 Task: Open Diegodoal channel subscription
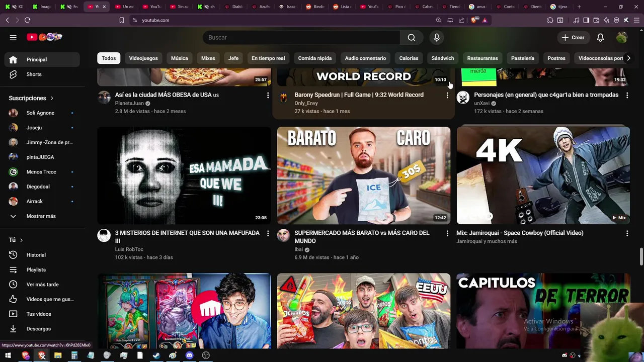[42, 187]
